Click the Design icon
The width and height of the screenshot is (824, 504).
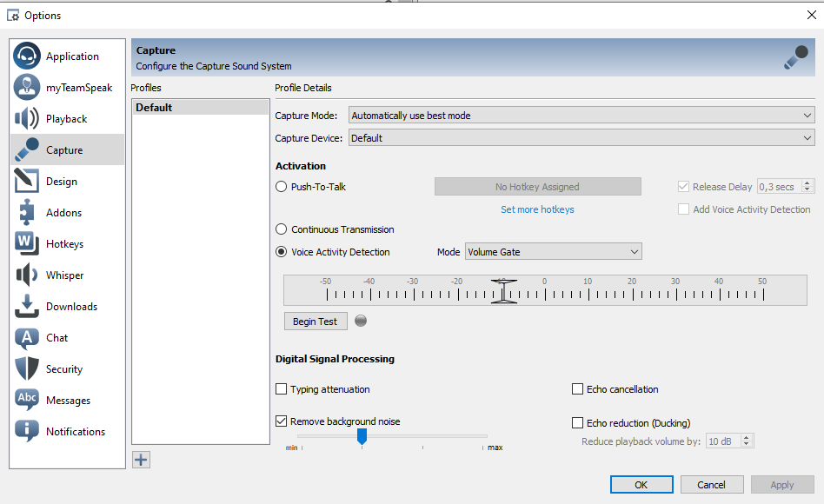(x=27, y=181)
